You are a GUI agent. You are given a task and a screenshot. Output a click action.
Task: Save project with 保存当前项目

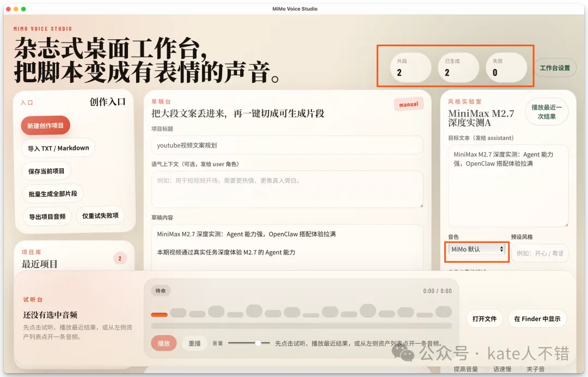pyautogui.click(x=46, y=171)
